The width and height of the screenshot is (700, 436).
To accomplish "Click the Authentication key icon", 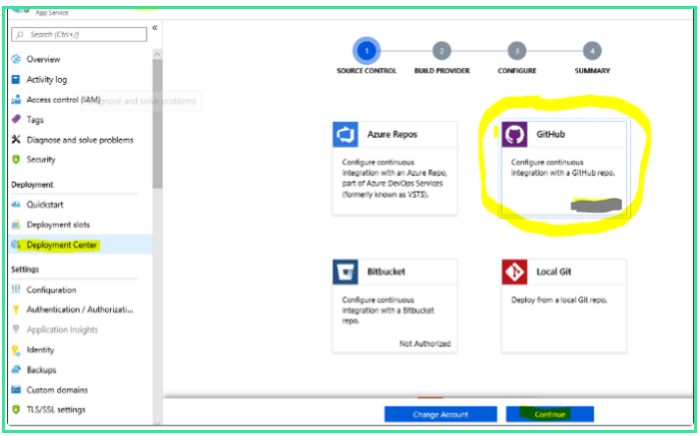I will pyautogui.click(x=16, y=309).
